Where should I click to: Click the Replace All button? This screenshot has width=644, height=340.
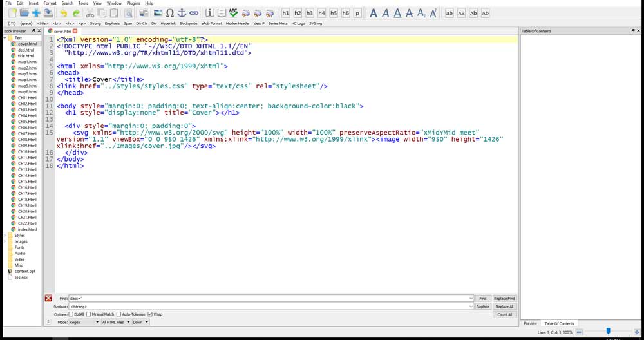tap(504, 307)
